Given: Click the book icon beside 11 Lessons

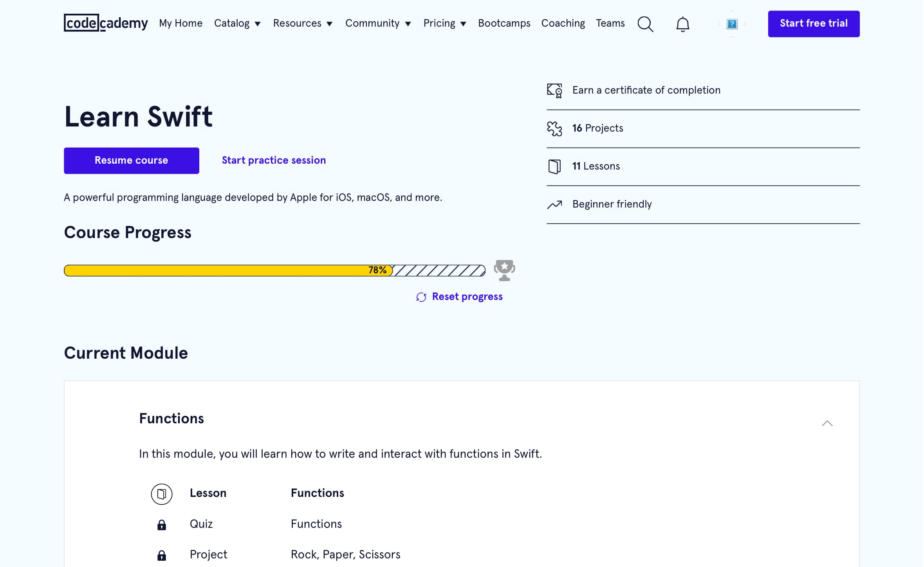Looking at the screenshot, I should (x=554, y=166).
